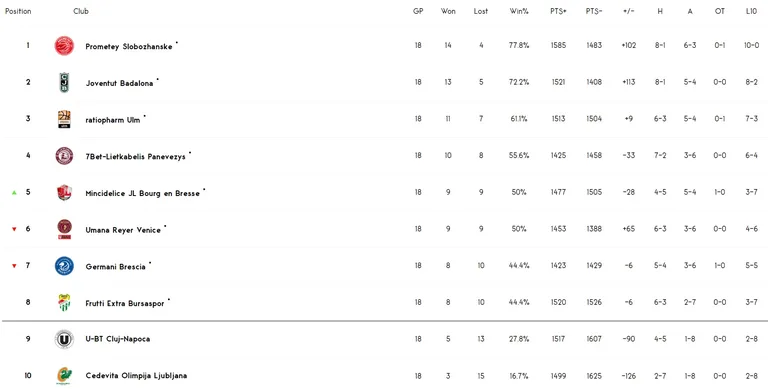The image size is (768, 389).
Task: Click the Umana Reyer Venice logo
Action: click(x=64, y=229)
